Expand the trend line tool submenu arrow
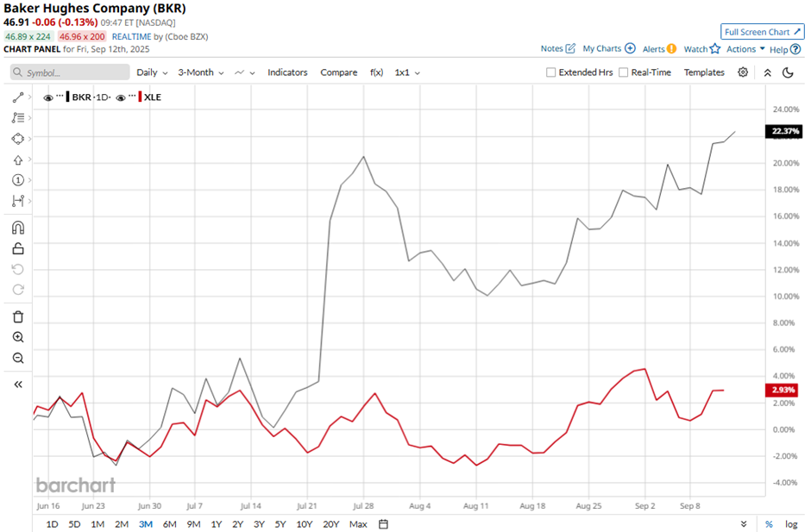 coord(30,97)
